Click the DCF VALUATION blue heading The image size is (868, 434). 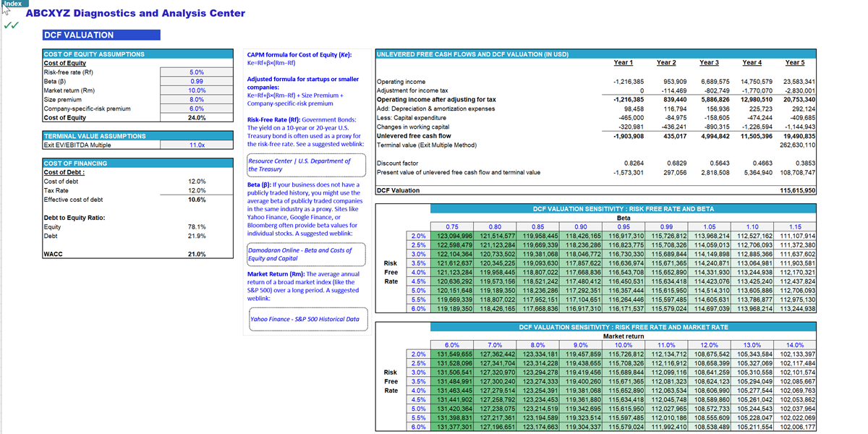[101, 35]
